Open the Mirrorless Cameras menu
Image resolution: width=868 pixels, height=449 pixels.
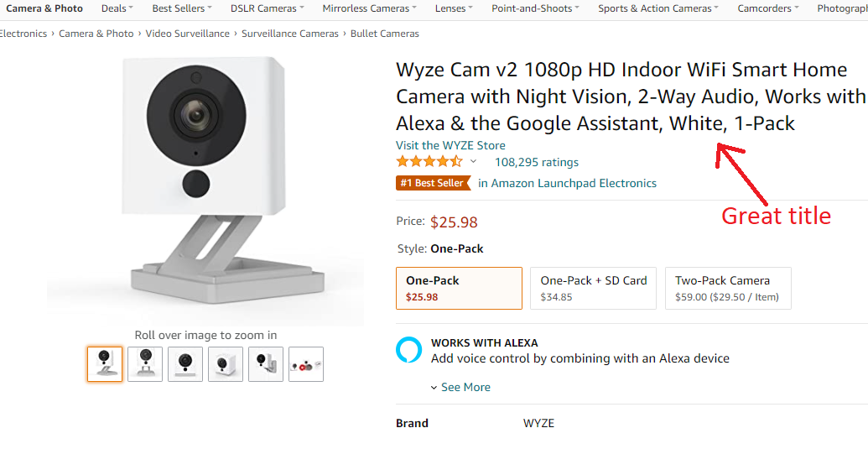(370, 8)
